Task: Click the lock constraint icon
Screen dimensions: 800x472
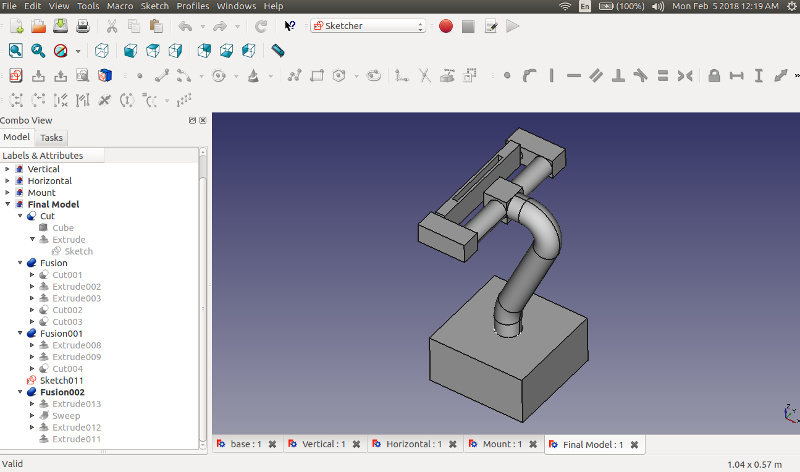Action: (714, 75)
